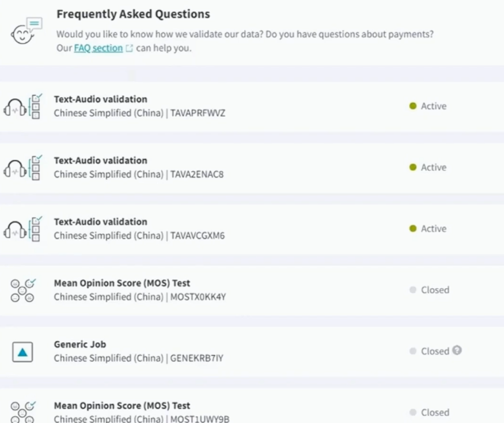Open the Generic Job title
Image resolution: width=504 pixels, height=423 pixels.
[x=80, y=345]
